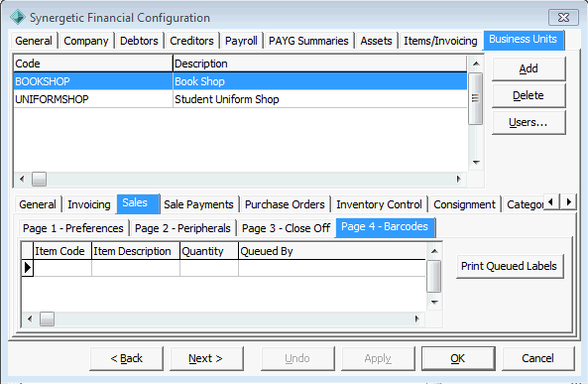
Task: Click the Cancel button
Action: [537, 358]
